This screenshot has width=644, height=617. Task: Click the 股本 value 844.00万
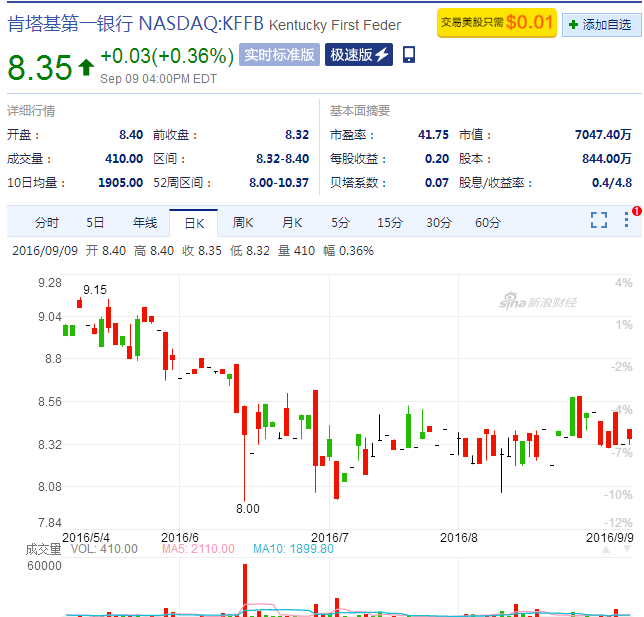[x=607, y=159]
